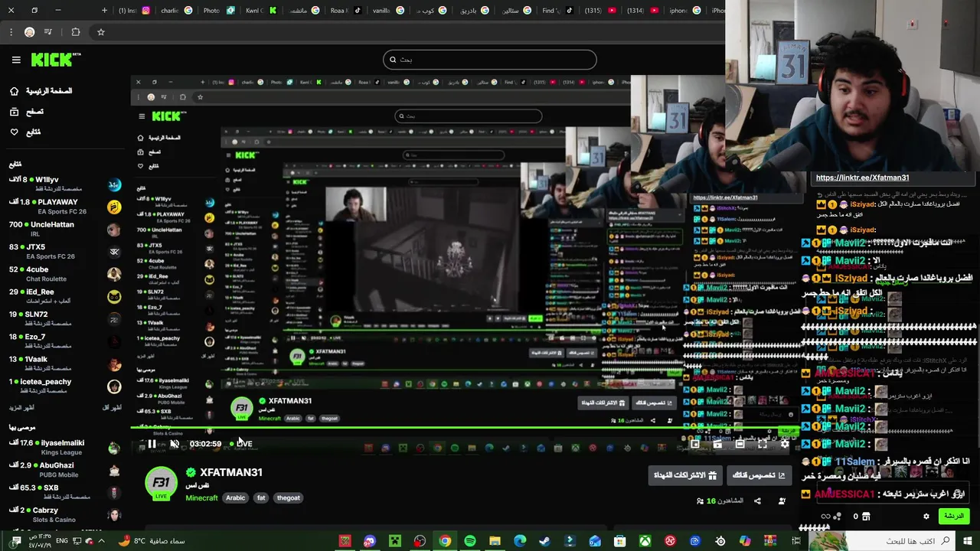
Task: Toggle theater mode on main player
Action: (x=740, y=444)
